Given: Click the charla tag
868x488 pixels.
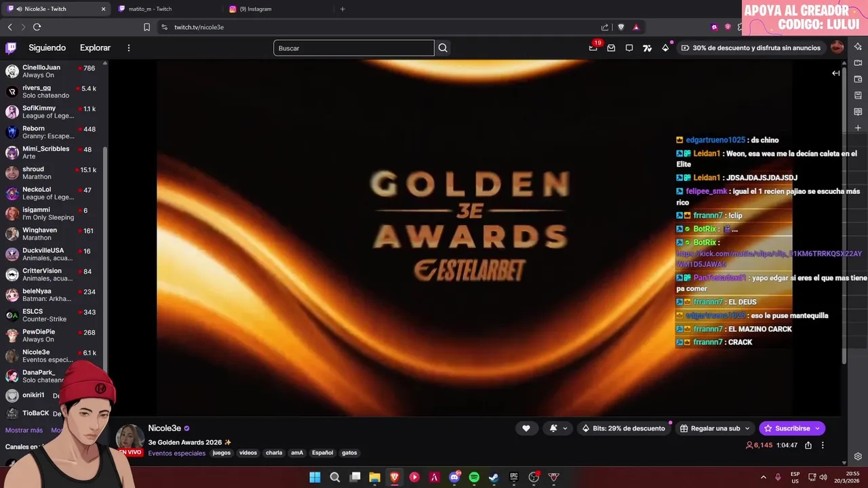Looking at the screenshot, I should click(274, 453).
